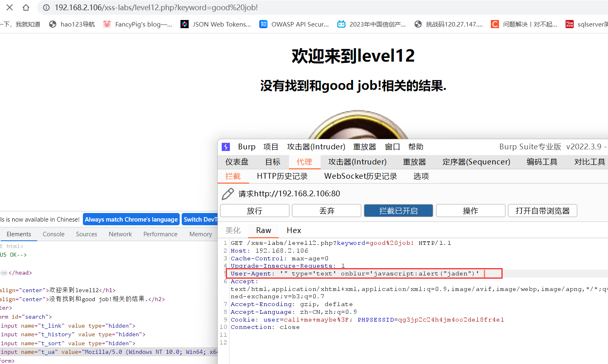Image resolution: width=608 pixels, height=364 pixels.
Task: Switch to the HTTP历史记录 tab
Action: tap(282, 176)
